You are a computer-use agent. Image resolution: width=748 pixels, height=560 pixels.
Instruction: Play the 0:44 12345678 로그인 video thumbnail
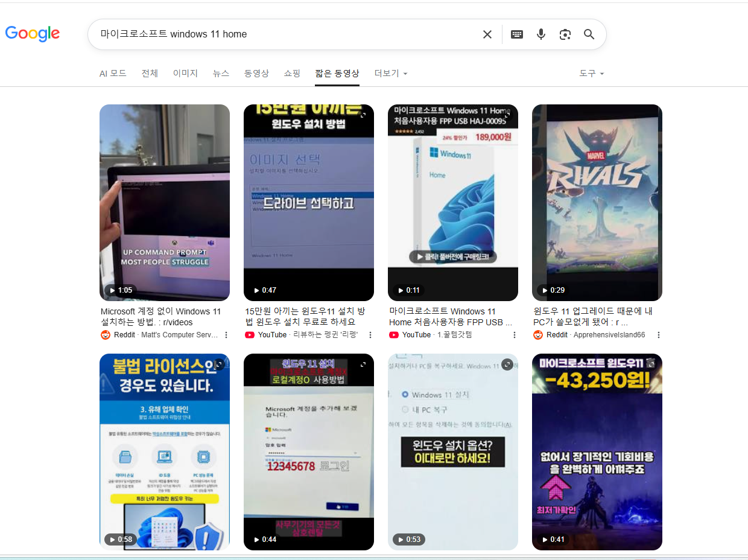tap(309, 452)
